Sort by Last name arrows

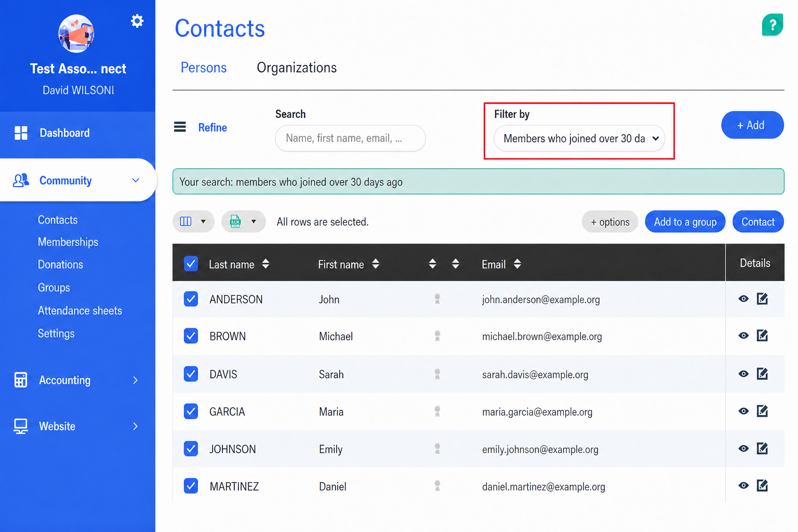(x=265, y=264)
